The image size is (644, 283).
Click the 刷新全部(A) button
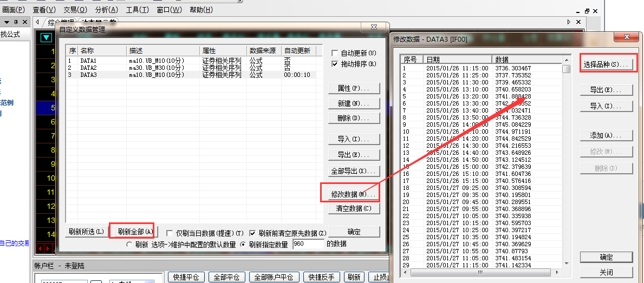click(x=132, y=232)
